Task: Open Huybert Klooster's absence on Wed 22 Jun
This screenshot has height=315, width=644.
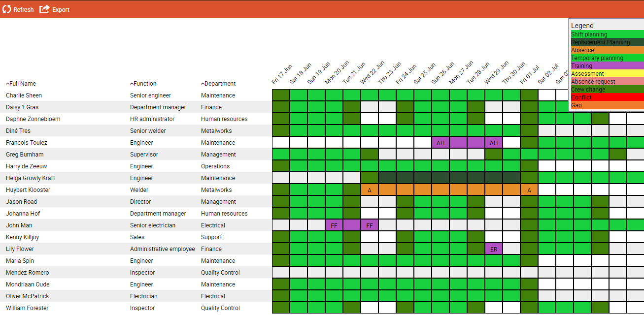Action: pyautogui.click(x=370, y=190)
